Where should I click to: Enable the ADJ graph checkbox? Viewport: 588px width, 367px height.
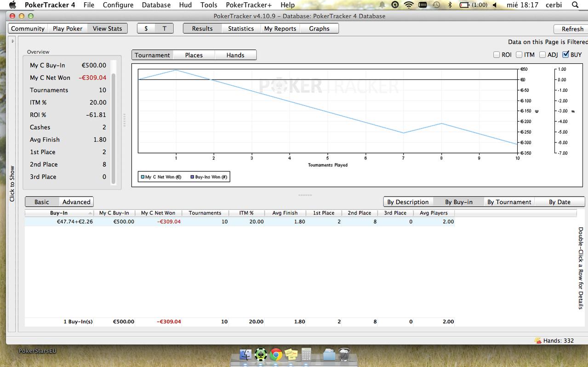coord(542,55)
